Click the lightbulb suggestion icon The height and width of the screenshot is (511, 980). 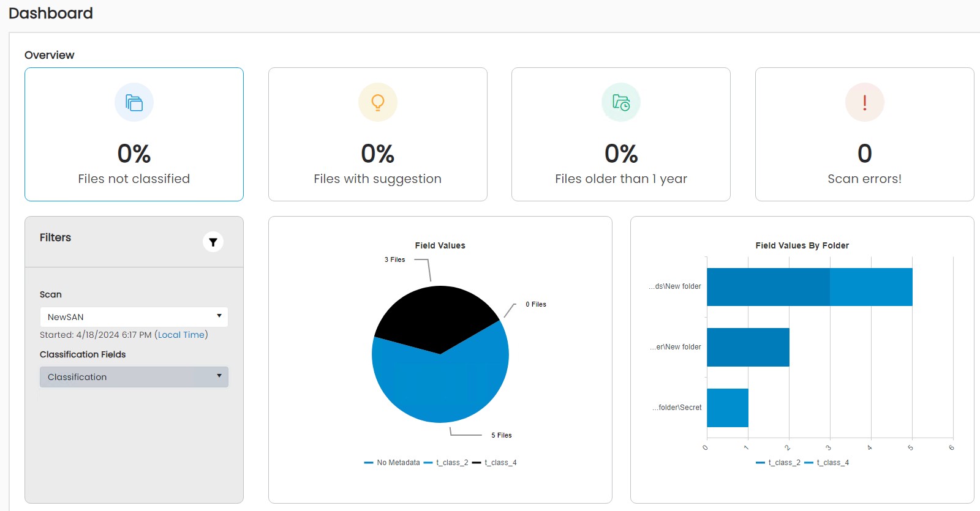[x=378, y=102]
